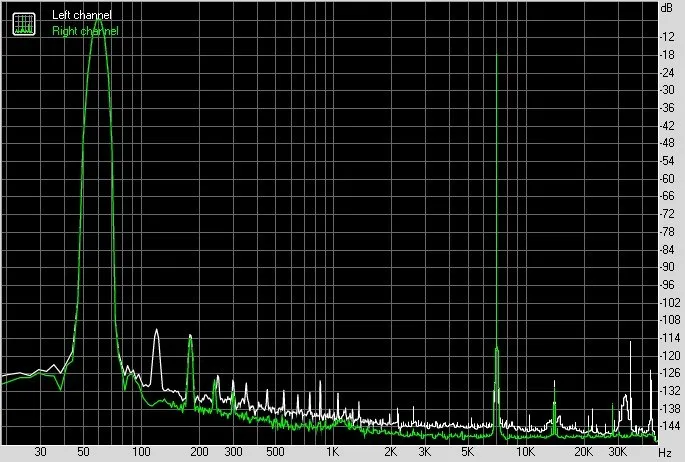This screenshot has height=462, width=685.
Task: Click the -96 dB scale value
Action: [667, 285]
